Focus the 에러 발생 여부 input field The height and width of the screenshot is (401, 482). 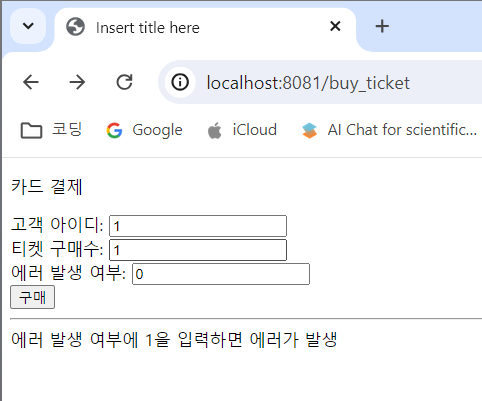[x=221, y=274]
